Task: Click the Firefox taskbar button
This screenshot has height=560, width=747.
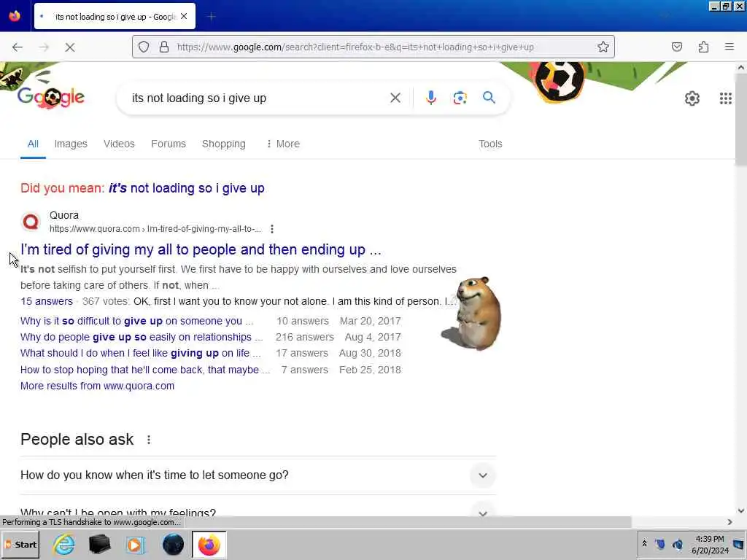Action: click(209, 544)
